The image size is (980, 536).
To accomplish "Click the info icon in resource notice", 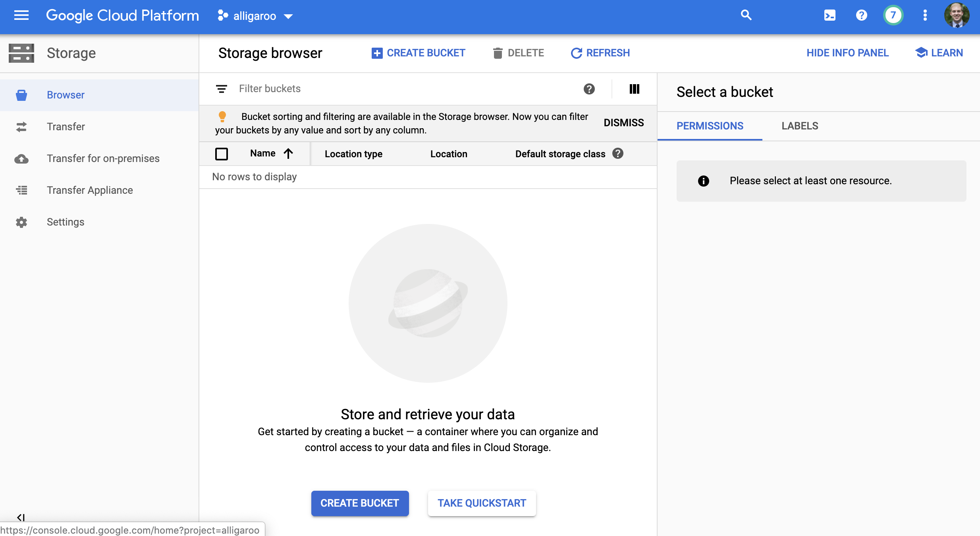I will click(704, 181).
